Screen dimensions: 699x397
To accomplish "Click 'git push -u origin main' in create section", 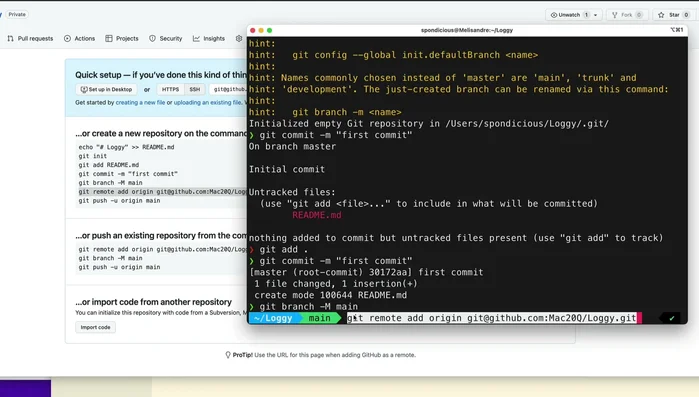I will (119, 201).
